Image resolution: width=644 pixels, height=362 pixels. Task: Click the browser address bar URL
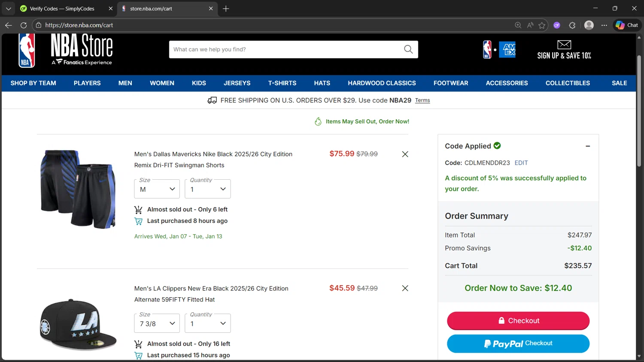tap(79, 25)
